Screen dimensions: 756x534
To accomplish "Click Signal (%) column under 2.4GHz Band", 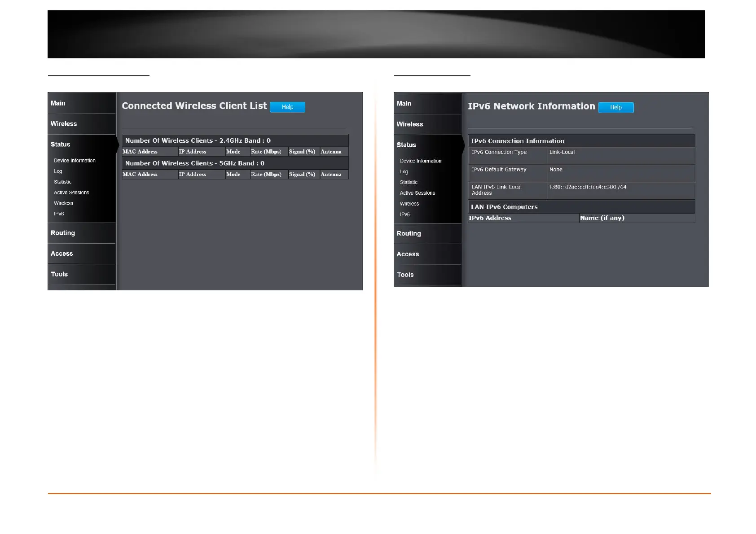I will pyautogui.click(x=304, y=152).
